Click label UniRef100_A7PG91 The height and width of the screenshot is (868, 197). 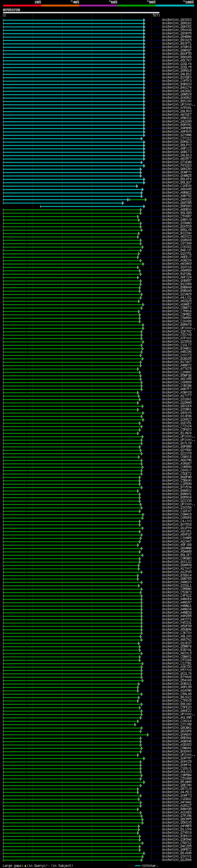click(x=177, y=108)
